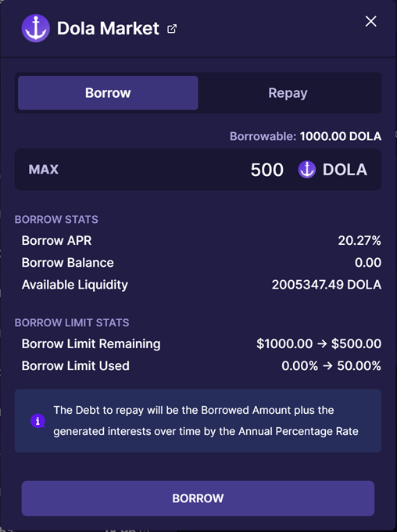Viewport: 397px width, 532px height.
Task: Click the DOLA token label beside amount
Action: pos(345,169)
